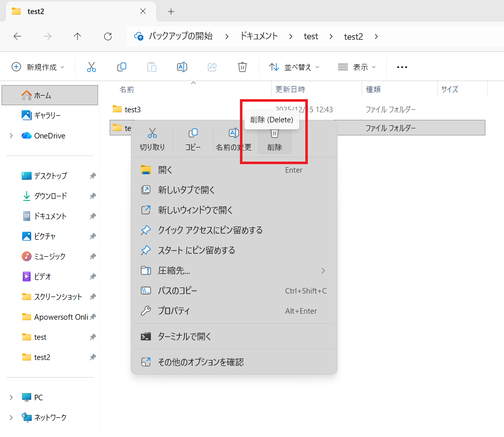504x437 pixels.
Task: Open デスクトップ in the sidebar
Action: [x=50, y=176]
